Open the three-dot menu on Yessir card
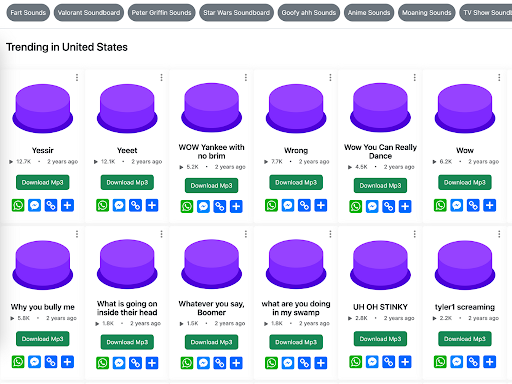The image size is (512, 384). (77, 77)
